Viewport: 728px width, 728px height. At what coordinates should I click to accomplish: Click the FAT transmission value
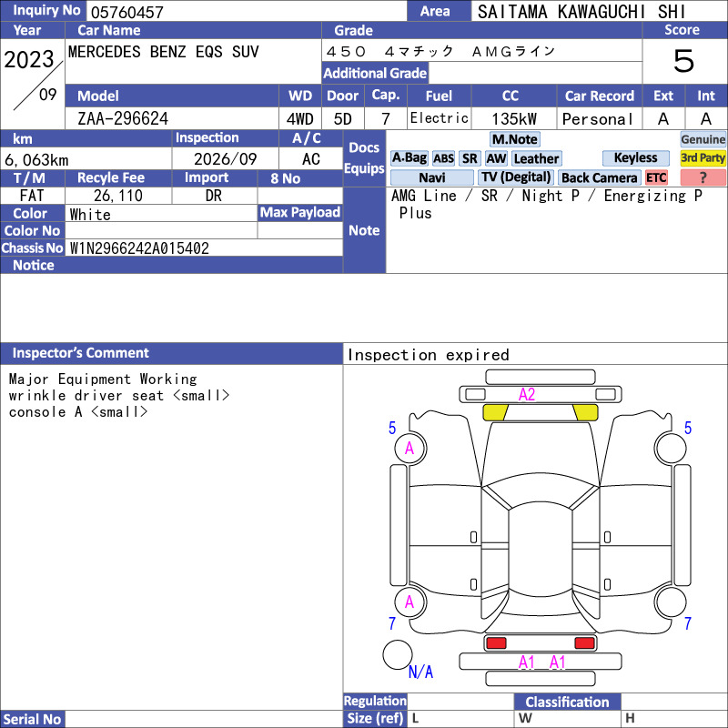point(32,196)
